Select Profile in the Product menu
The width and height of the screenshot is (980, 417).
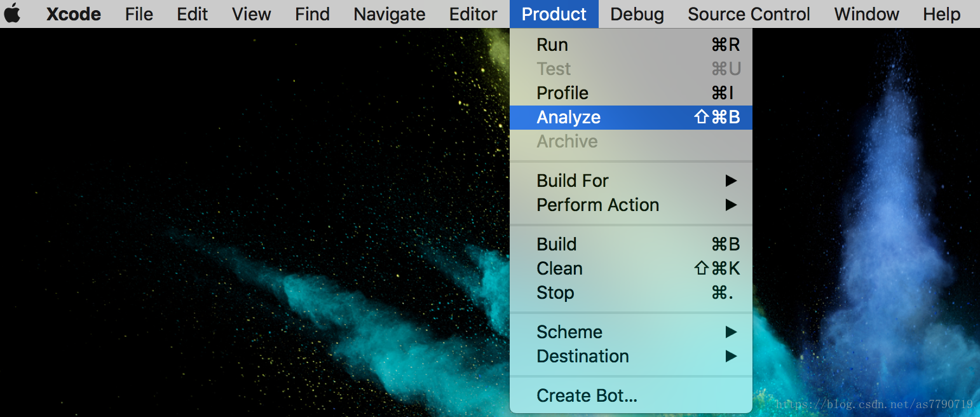631,93
